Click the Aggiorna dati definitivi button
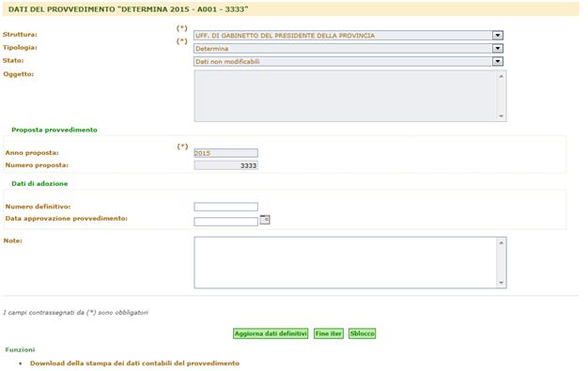This screenshot has height=371, width=588. (271, 333)
